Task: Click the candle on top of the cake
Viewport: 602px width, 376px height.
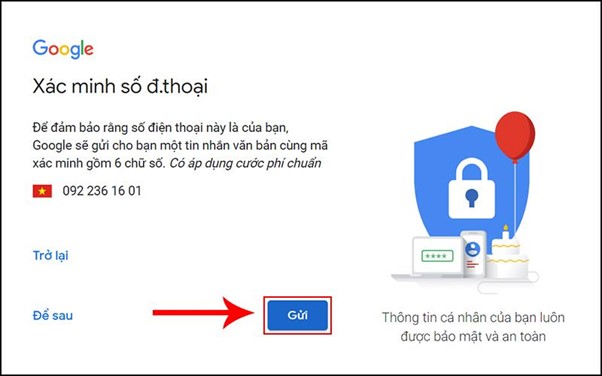Action: coord(506,232)
